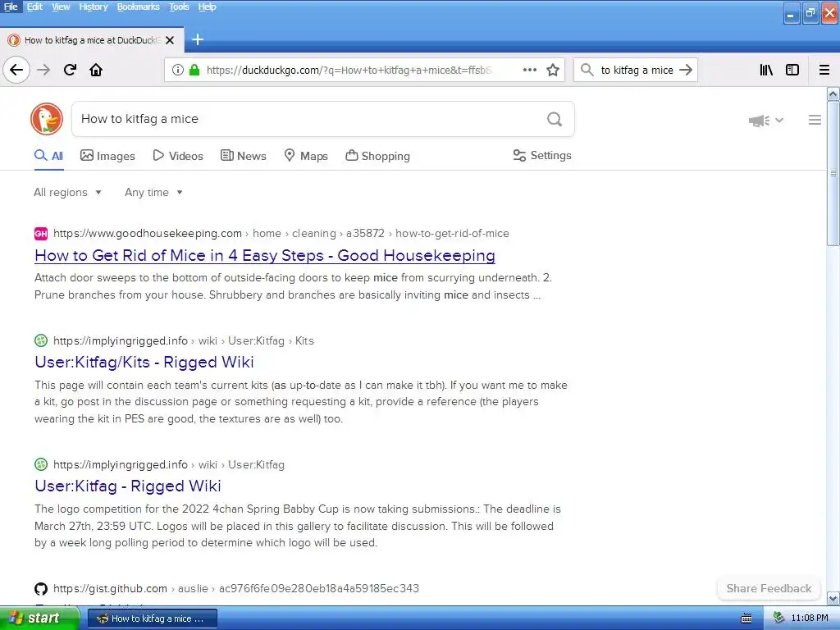Click the Share Feedback button
Screen dimensions: 840x630
pyautogui.click(x=769, y=589)
